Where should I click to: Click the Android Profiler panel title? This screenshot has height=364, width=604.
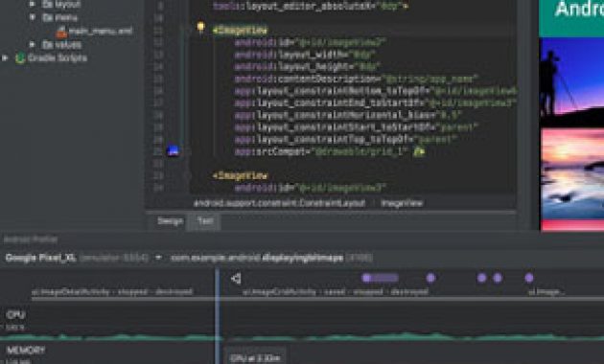pyautogui.click(x=31, y=239)
